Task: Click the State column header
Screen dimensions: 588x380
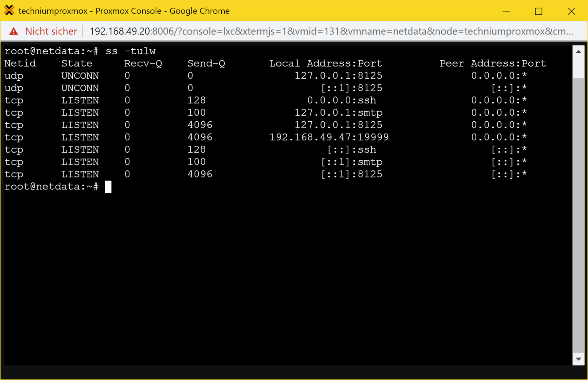Action: point(77,64)
